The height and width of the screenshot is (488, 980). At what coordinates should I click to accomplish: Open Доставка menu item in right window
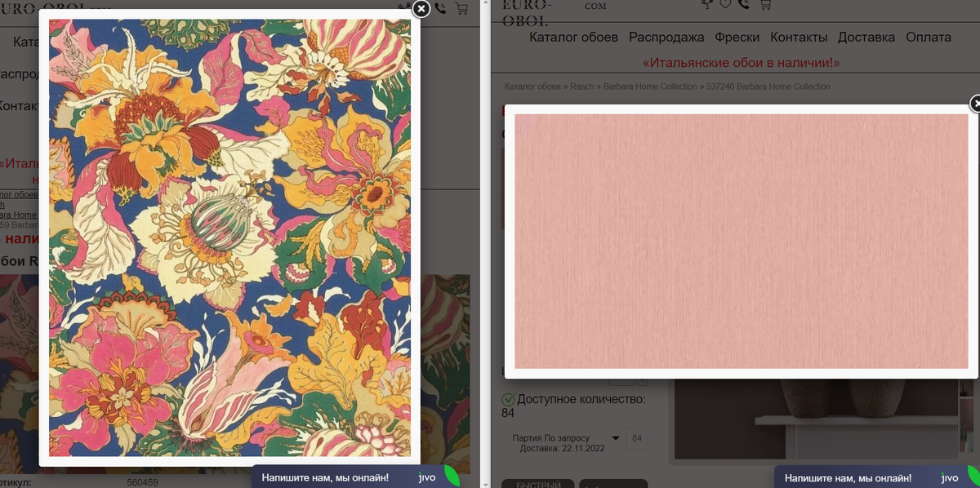tap(866, 37)
